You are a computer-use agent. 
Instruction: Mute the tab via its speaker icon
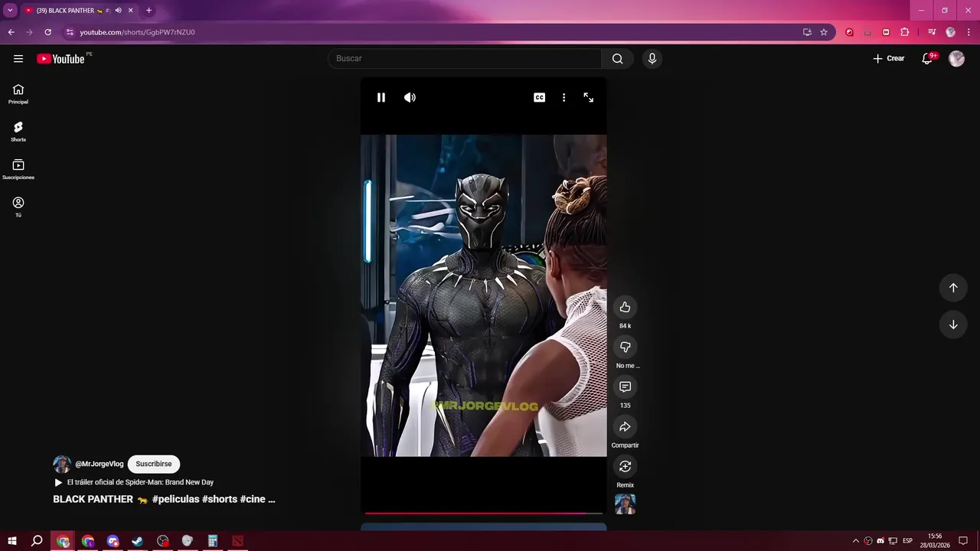tap(118, 11)
